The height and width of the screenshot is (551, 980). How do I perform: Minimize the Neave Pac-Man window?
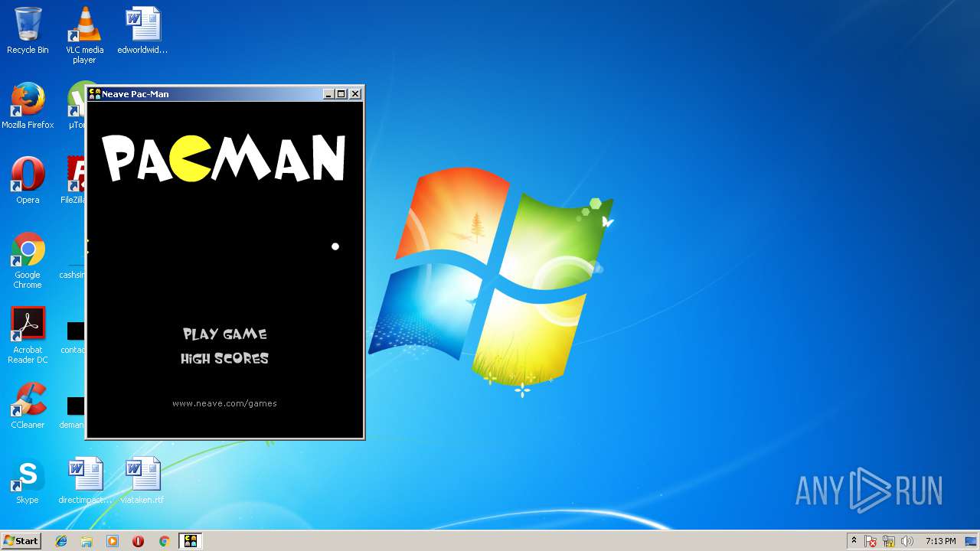(328, 94)
